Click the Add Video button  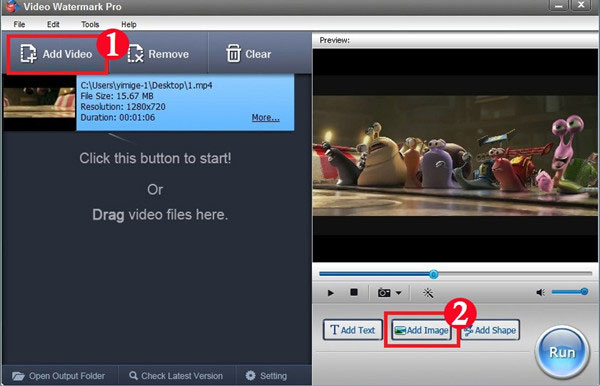point(57,54)
